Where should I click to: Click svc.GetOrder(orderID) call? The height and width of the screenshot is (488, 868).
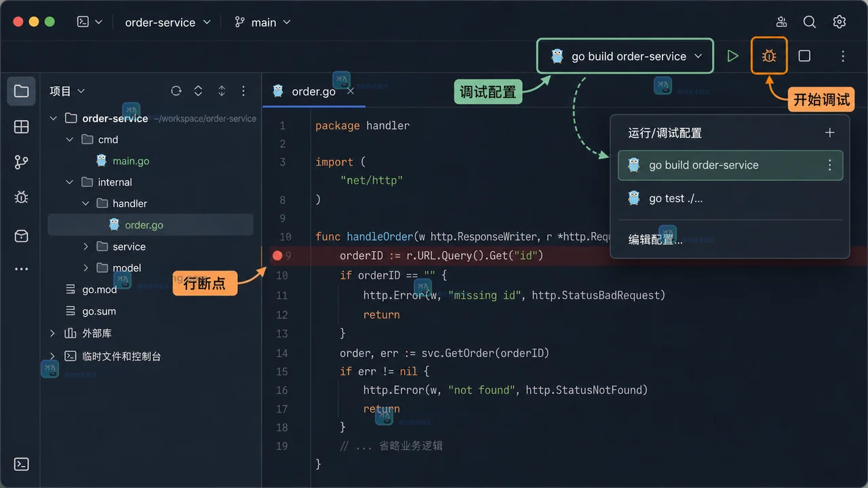pos(485,353)
